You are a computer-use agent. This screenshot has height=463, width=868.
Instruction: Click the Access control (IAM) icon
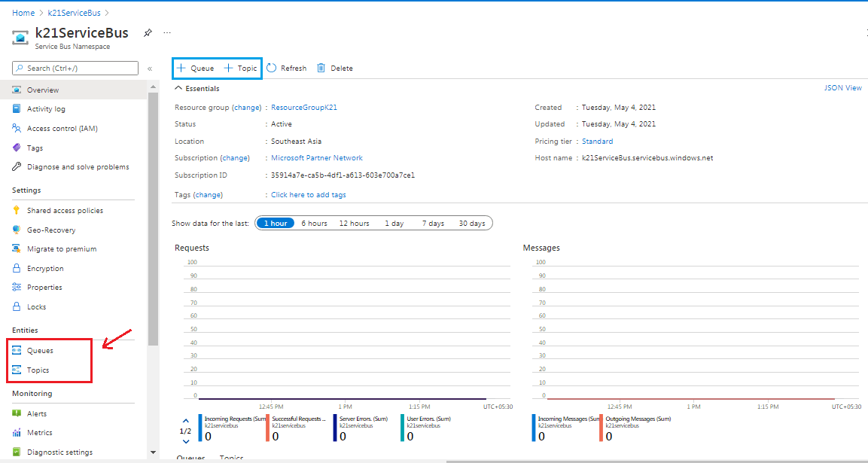coord(17,128)
